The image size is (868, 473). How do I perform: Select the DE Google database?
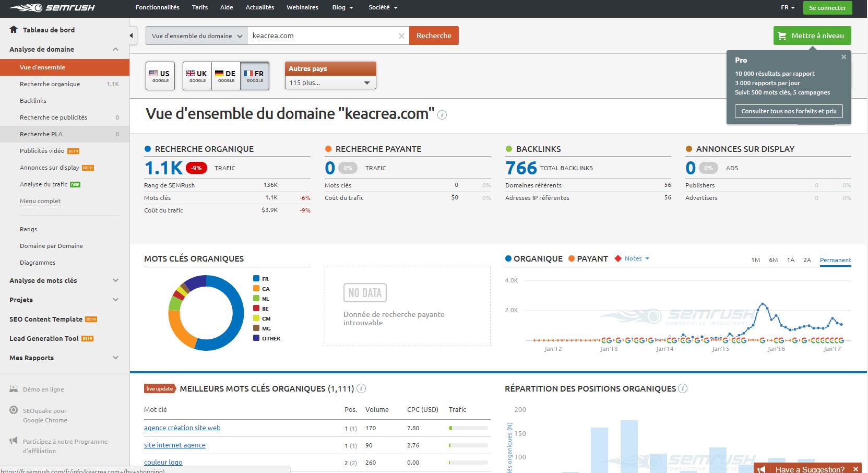[x=226, y=76]
